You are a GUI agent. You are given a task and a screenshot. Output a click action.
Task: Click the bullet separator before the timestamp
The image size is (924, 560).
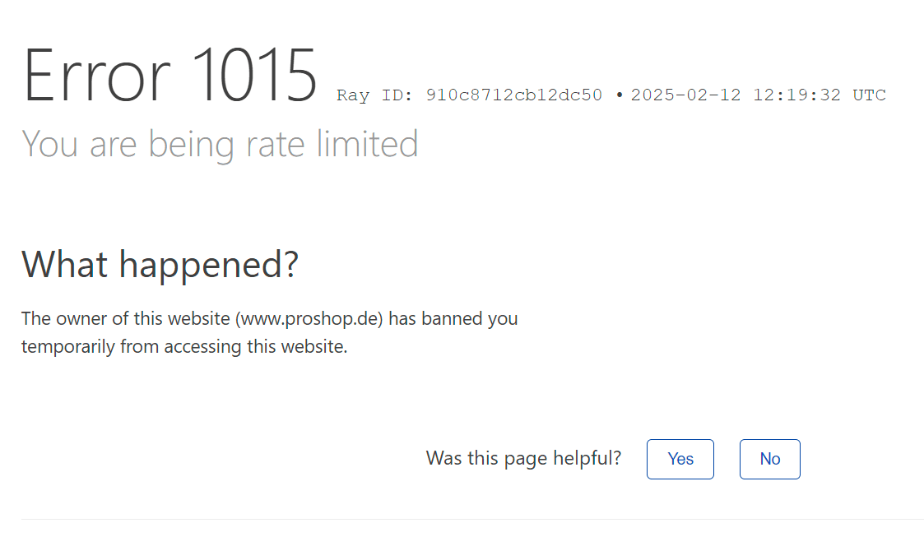tap(619, 95)
